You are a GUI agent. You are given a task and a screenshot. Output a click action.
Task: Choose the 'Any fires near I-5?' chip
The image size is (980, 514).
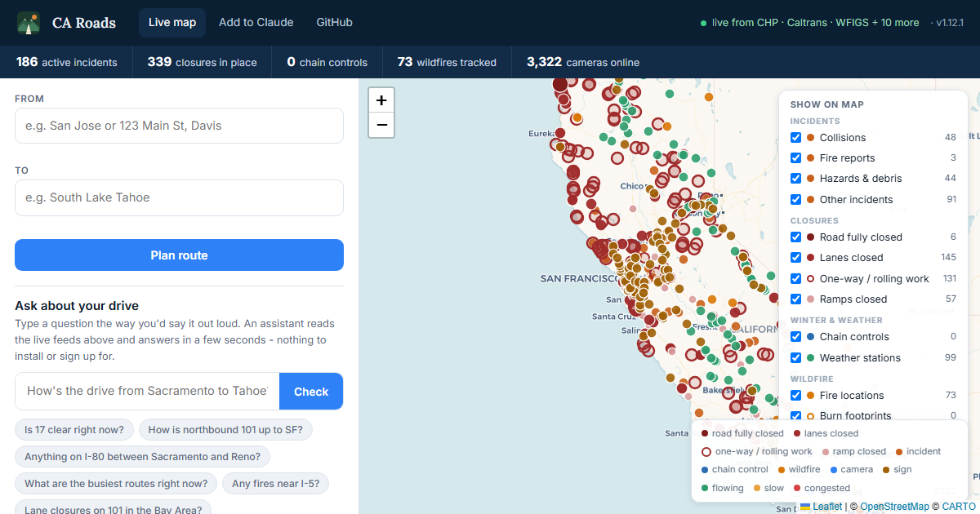(x=276, y=484)
